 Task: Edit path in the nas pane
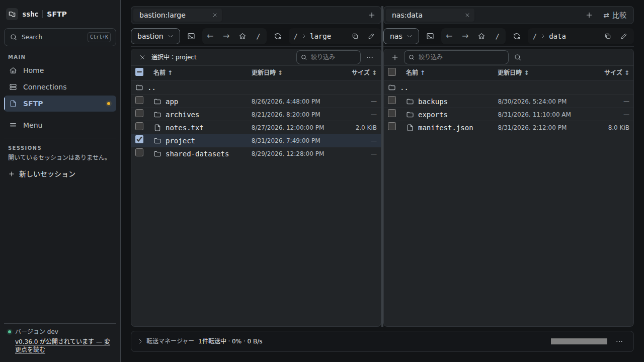point(624,36)
